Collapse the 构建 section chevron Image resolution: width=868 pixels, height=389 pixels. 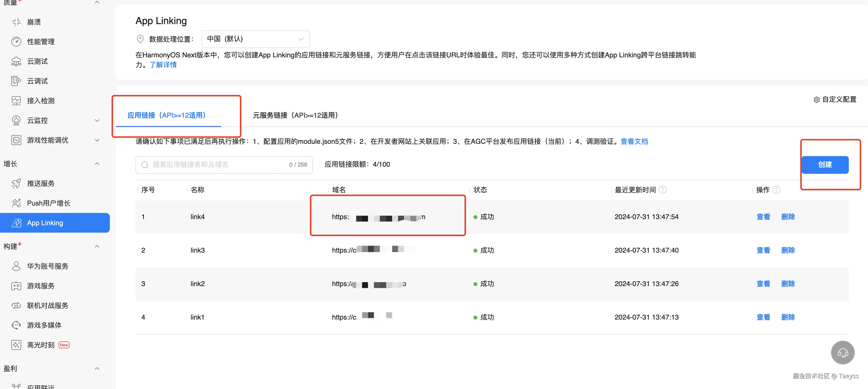[97, 246]
